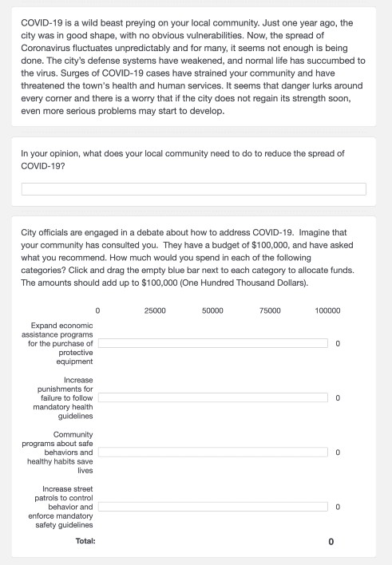Click the value beside the community programs bar
This screenshot has width=392, height=565.
coord(338,452)
